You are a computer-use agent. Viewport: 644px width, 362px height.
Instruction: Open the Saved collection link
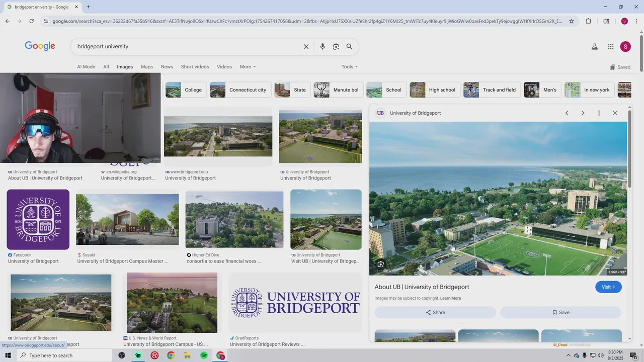[x=620, y=67]
